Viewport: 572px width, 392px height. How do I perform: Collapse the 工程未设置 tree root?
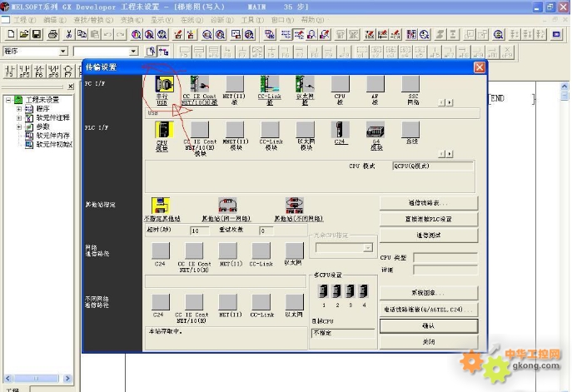[9, 100]
